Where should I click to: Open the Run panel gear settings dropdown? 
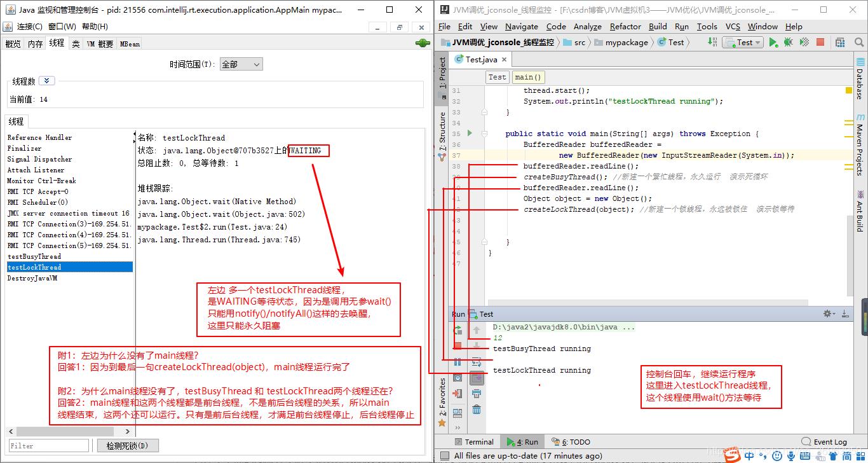click(829, 314)
